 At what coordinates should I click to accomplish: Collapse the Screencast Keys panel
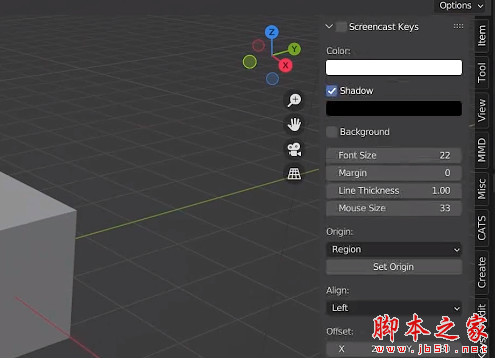[x=329, y=26]
